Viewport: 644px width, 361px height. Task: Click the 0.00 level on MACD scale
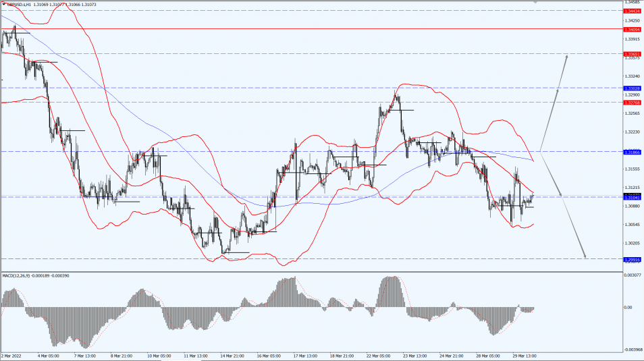click(x=628, y=308)
